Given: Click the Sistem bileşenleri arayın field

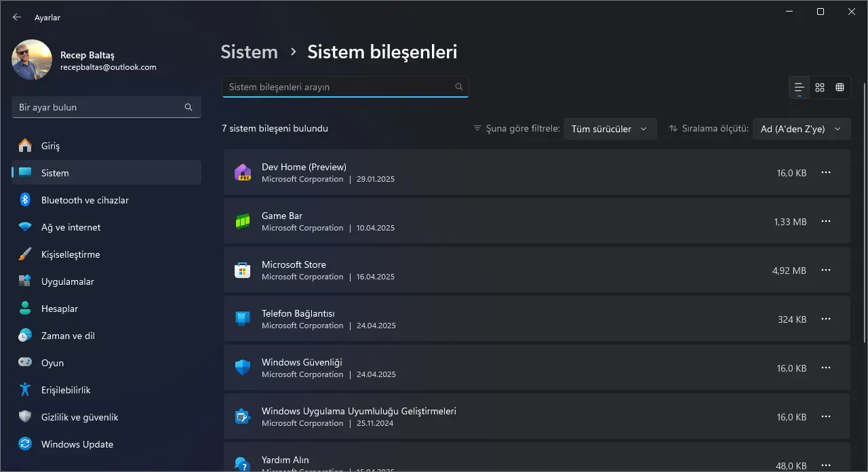Looking at the screenshot, I should (345, 87).
